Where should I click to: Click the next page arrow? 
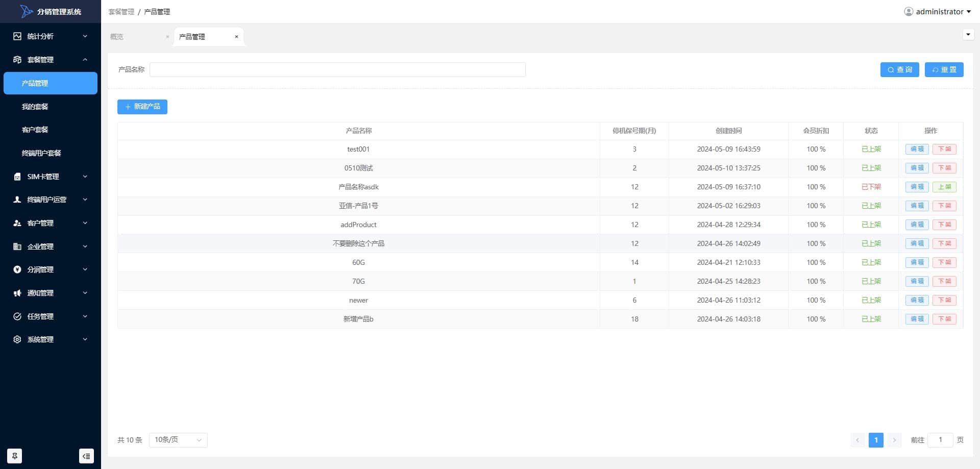894,440
